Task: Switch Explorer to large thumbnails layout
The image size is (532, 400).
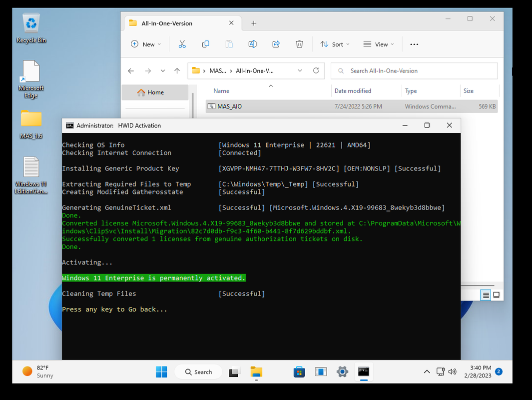Action: click(x=497, y=295)
